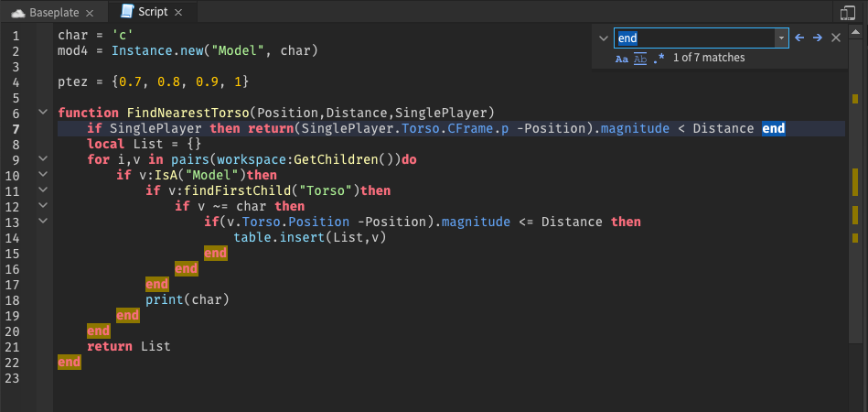
Task: Open the search history dropdown arrow
Action: coord(781,38)
